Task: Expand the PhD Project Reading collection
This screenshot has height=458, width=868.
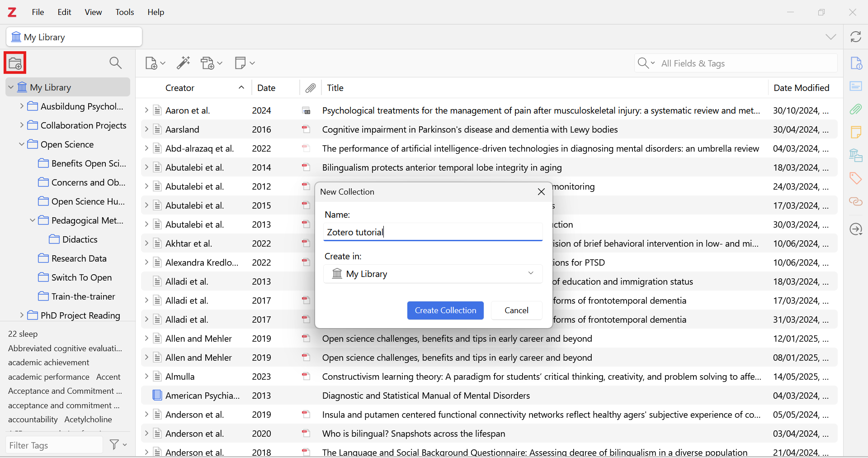Action: 22,315
